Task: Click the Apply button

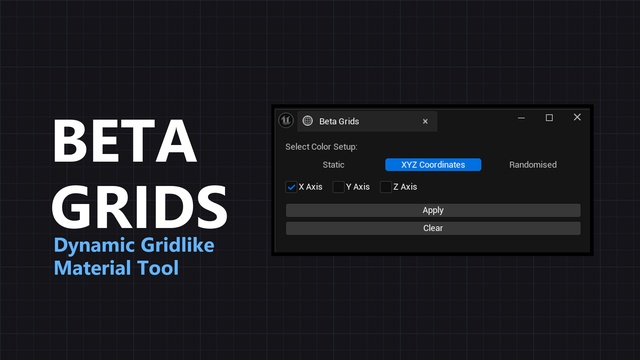Action: tap(433, 210)
